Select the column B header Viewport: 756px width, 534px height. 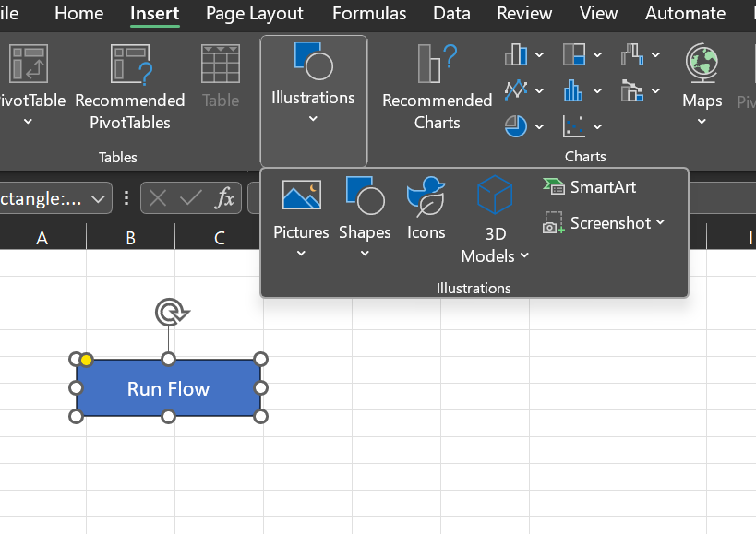point(130,238)
